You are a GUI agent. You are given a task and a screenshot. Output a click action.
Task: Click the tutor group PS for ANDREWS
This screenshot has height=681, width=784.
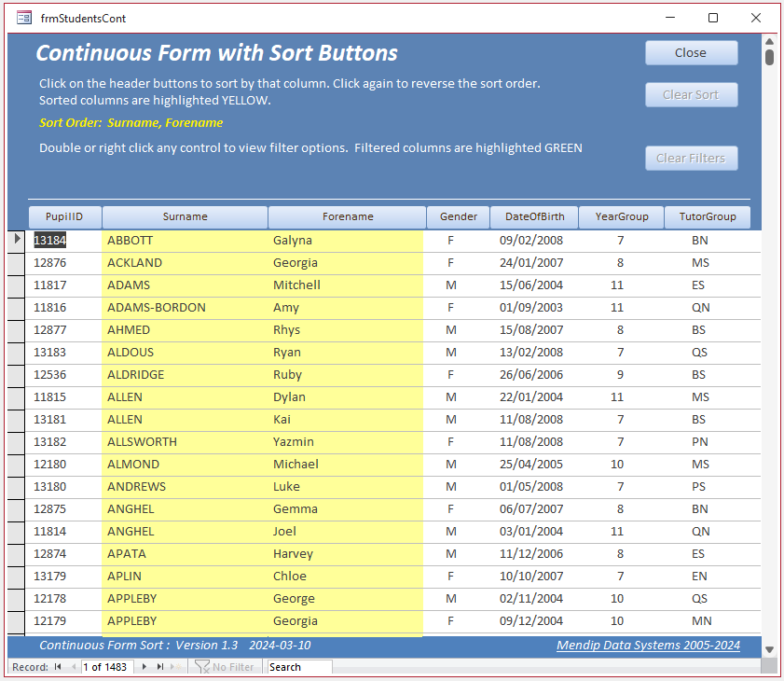pos(698,486)
